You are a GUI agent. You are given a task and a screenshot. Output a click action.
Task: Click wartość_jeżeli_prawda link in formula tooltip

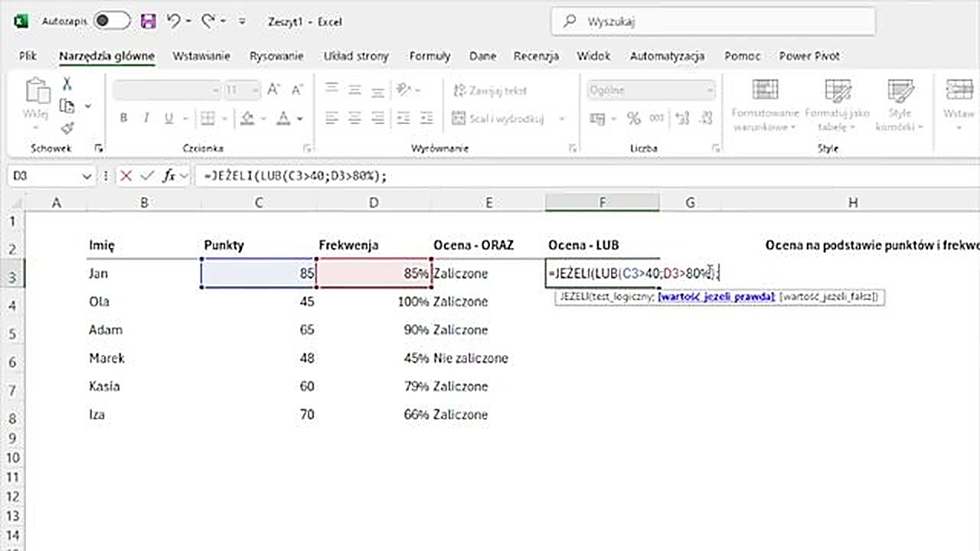click(716, 296)
